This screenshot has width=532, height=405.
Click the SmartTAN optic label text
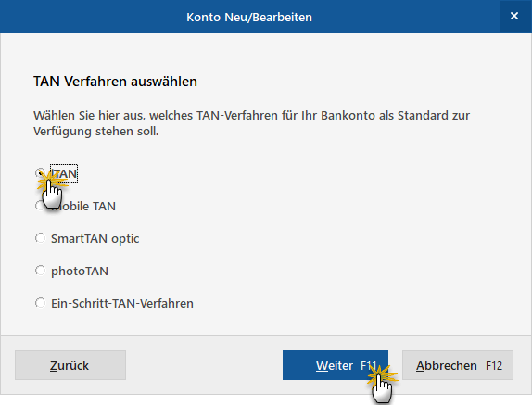click(x=95, y=239)
